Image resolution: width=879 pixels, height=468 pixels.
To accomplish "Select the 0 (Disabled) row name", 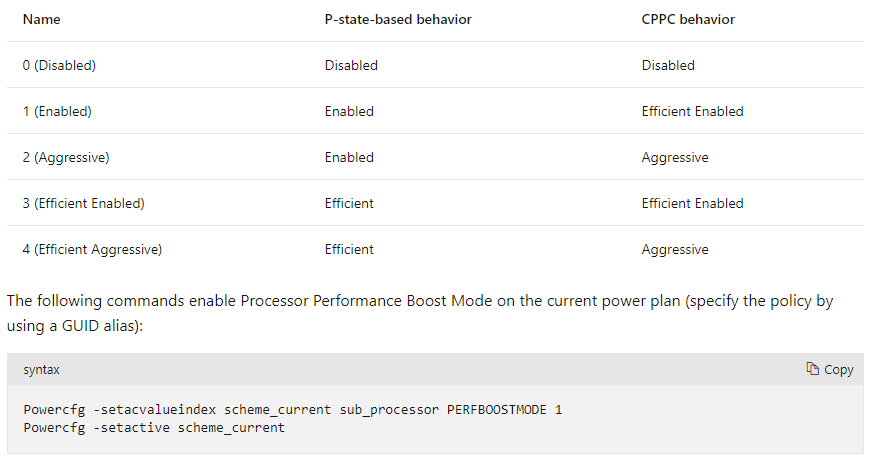I will click(59, 65).
